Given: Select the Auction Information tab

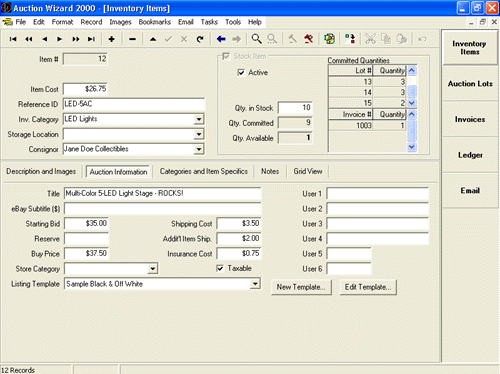Looking at the screenshot, I should pos(118,172).
